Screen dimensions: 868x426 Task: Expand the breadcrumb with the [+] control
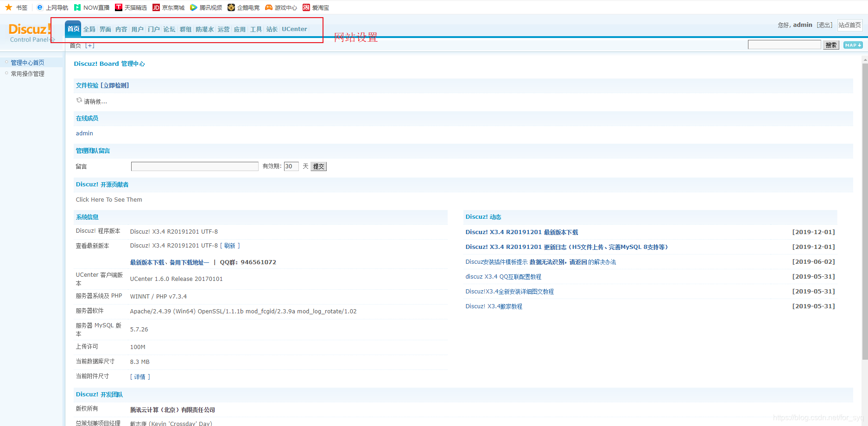[90, 45]
